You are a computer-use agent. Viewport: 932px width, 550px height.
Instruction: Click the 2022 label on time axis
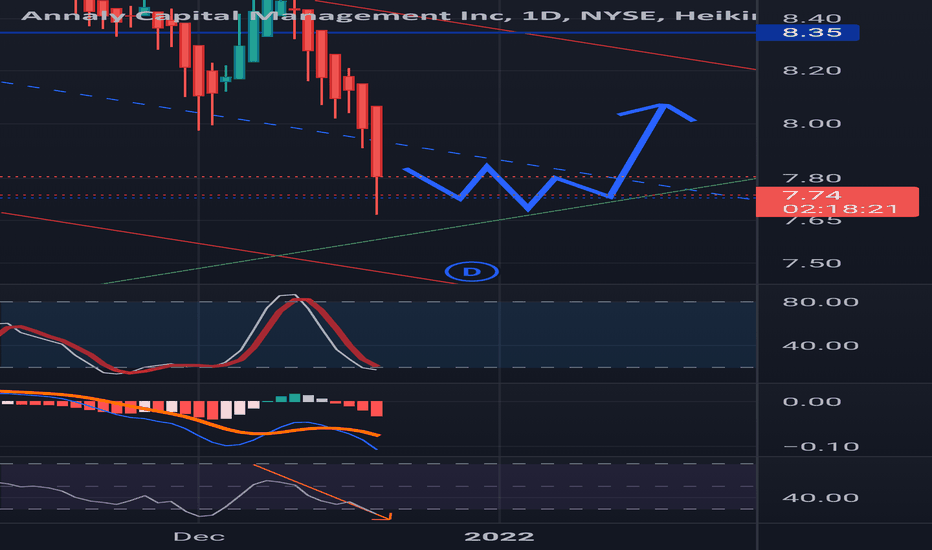tap(499, 536)
